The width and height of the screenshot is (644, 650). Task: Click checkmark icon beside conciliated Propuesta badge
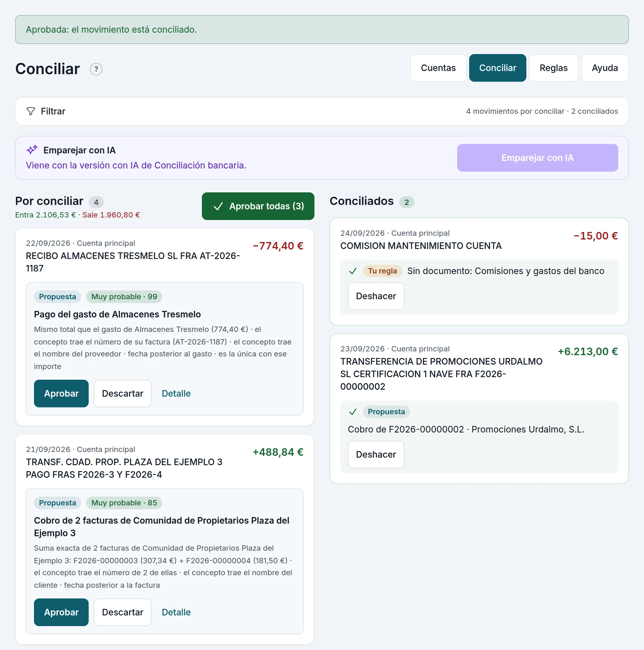click(353, 412)
